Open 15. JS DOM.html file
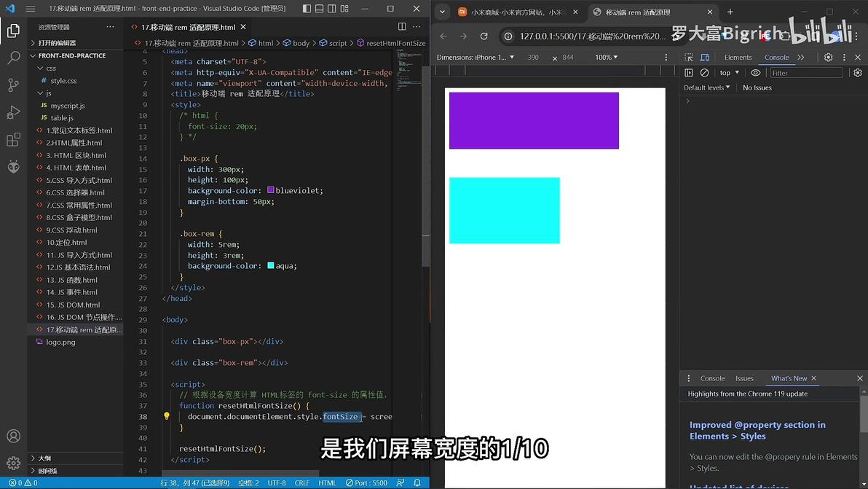 pyautogui.click(x=73, y=305)
